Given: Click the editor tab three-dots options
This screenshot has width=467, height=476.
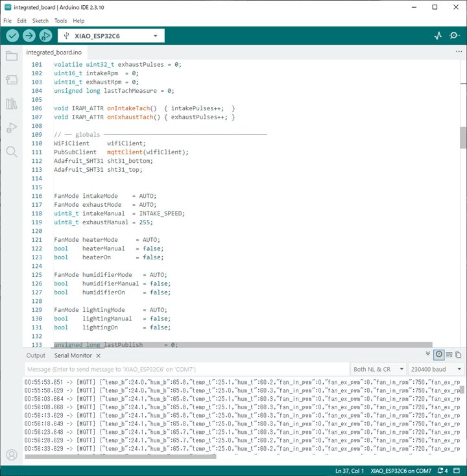Looking at the screenshot, I should [x=459, y=52].
